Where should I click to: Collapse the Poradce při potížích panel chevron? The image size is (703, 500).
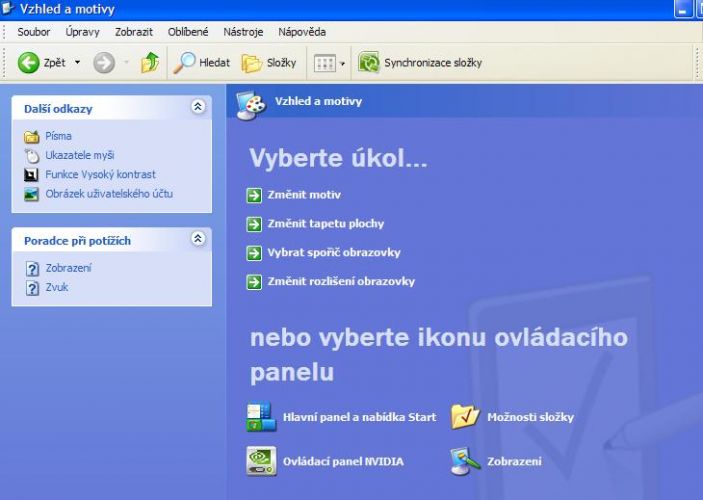pyautogui.click(x=198, y=239)
